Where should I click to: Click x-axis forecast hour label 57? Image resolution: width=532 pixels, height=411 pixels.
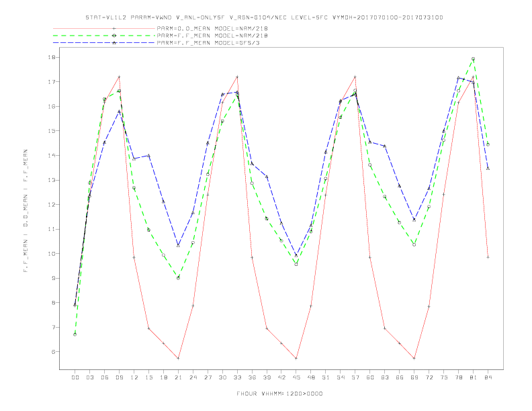(x=355, y=377)
